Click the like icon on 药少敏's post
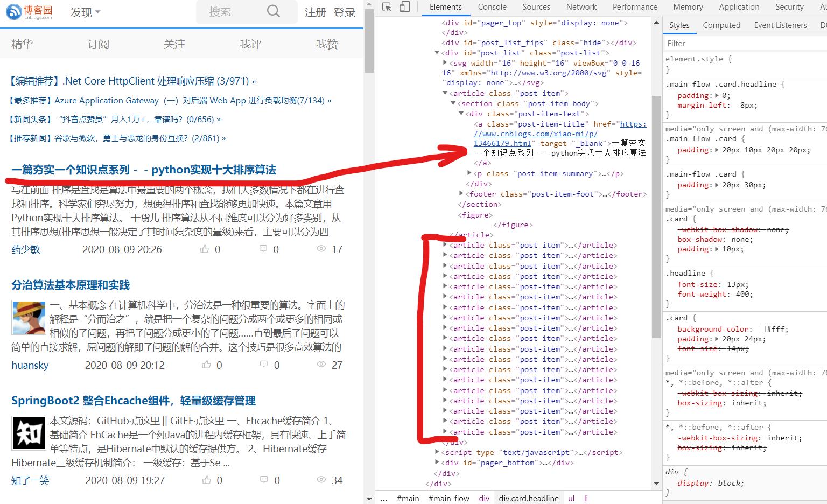This screenshot has height=504, width=827. click(205, 249)
